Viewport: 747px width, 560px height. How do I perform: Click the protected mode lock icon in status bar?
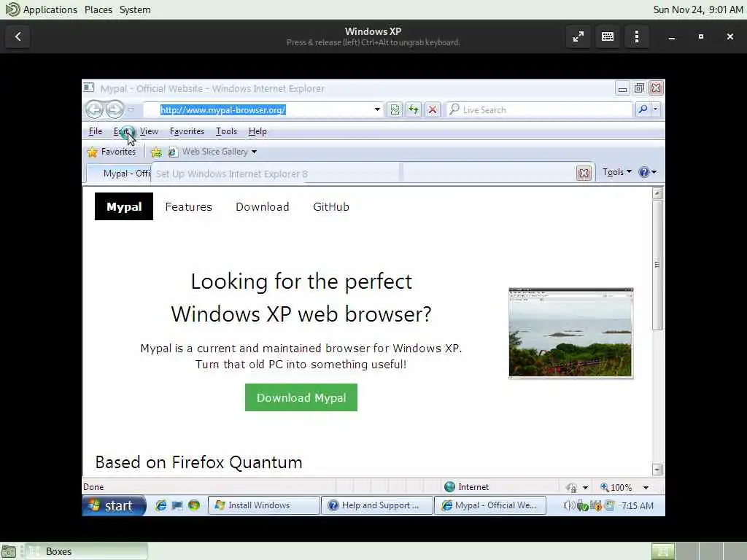point(571,487)
